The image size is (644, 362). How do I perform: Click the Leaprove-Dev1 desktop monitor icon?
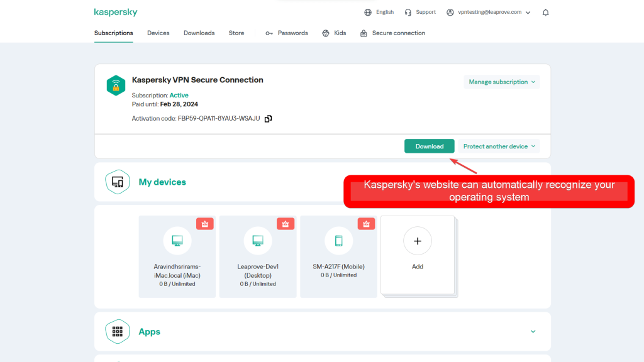(x=258, y=241)
